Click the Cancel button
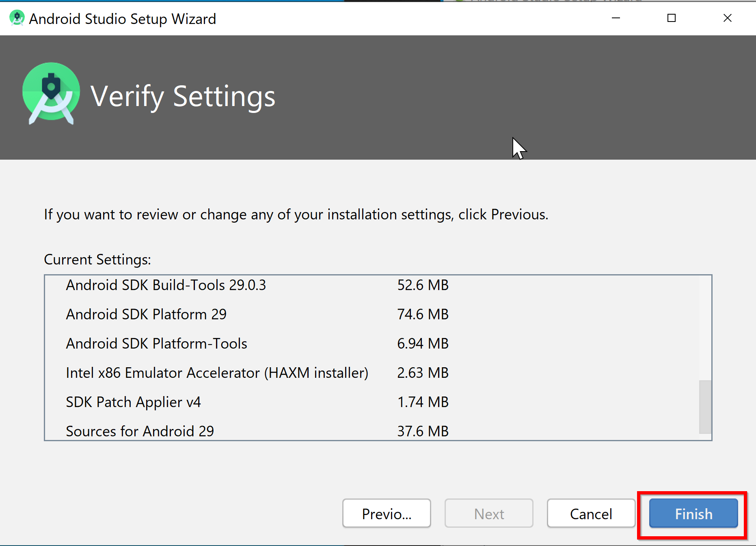Image resolution: width=756 pixels, height=546 pixels. [591, 513]
